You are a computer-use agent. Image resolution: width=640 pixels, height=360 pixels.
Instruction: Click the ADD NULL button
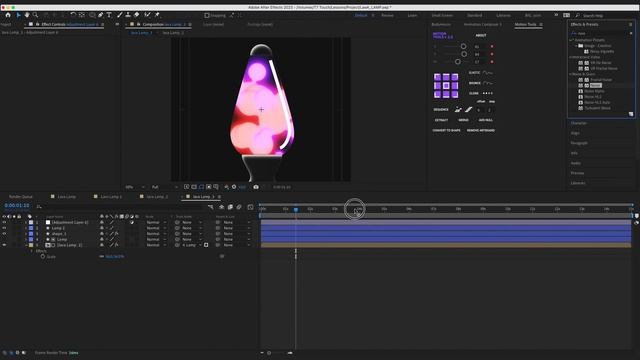coord(486,120)
